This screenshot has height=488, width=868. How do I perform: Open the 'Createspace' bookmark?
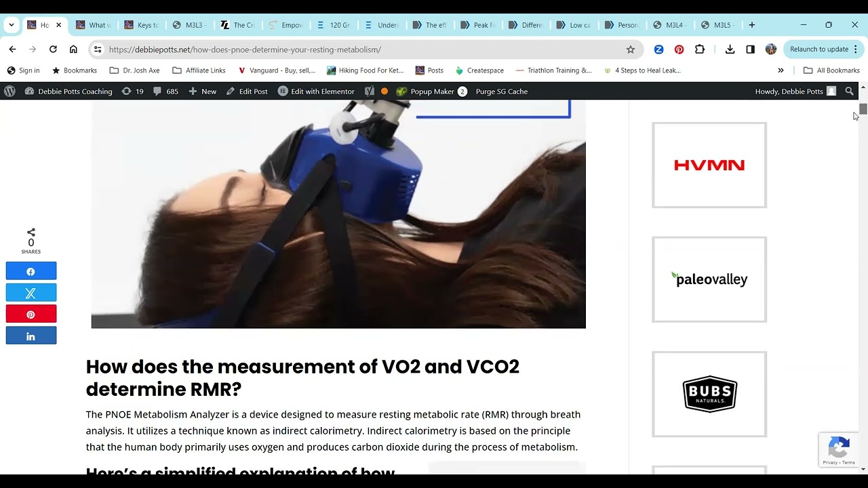pyautogui.click(x=479, y=70)
